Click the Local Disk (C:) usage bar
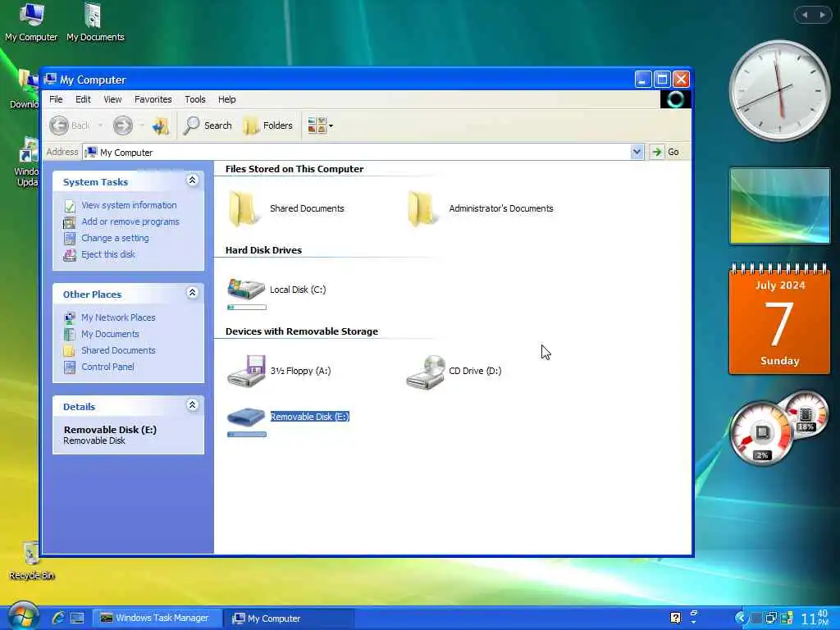Screen dimensions: 840x630 point(247,308)
